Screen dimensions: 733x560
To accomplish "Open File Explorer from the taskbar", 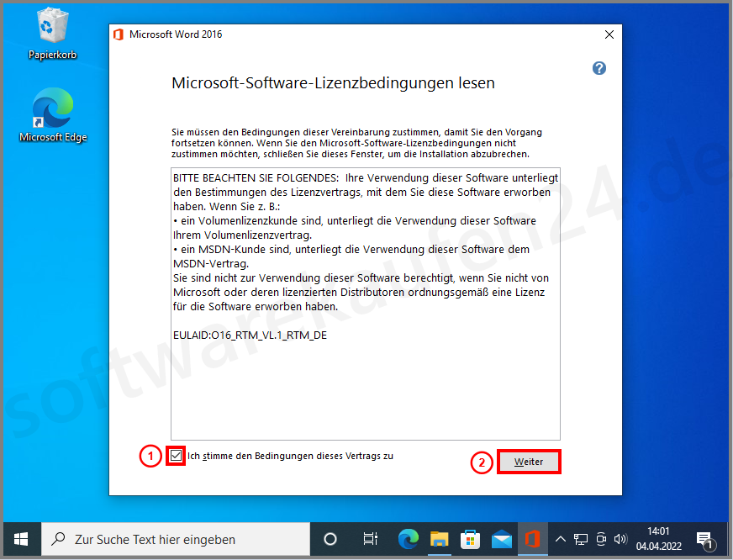I will pyautogui.click(x=439, y=539).
